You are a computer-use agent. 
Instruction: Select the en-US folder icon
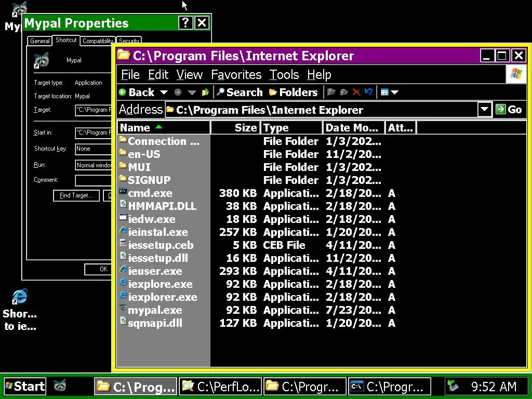coord(123,153)
